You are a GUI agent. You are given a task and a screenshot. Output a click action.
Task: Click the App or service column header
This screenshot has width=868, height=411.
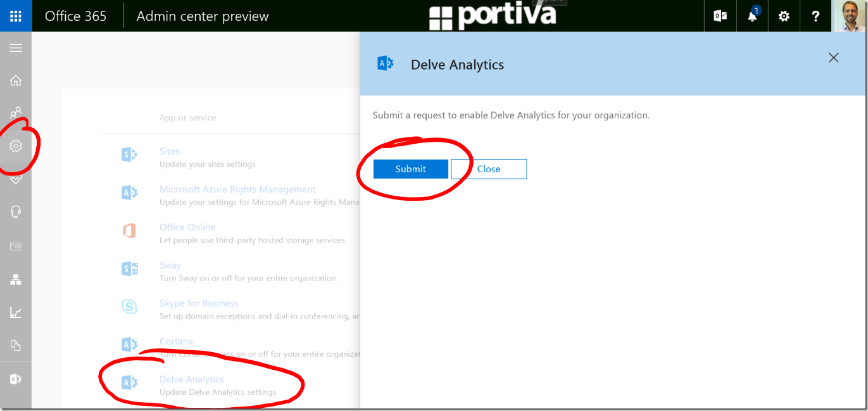pos(188,118)
